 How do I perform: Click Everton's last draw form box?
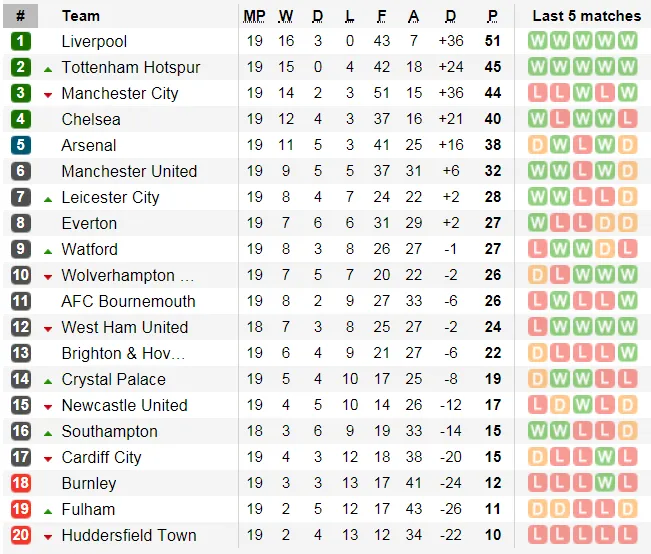627,223
